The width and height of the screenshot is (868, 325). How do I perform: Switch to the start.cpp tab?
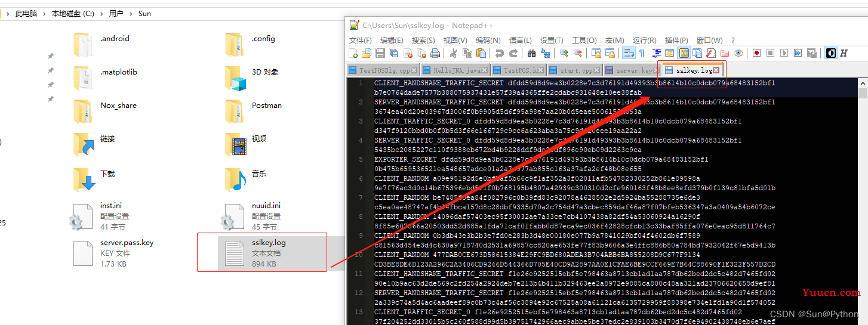pos(575,70)
